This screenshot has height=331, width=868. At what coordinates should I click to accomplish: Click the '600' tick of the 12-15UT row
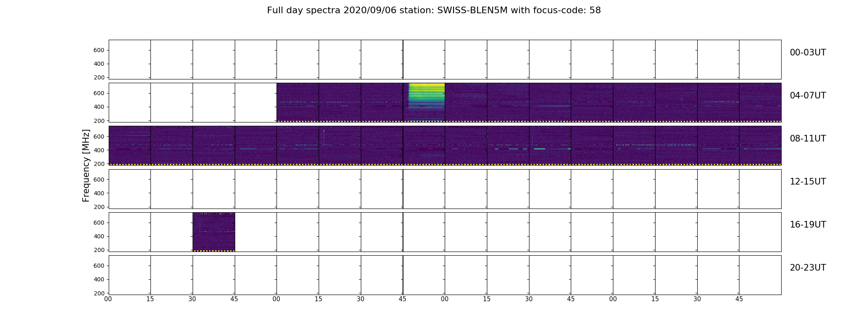99,179
